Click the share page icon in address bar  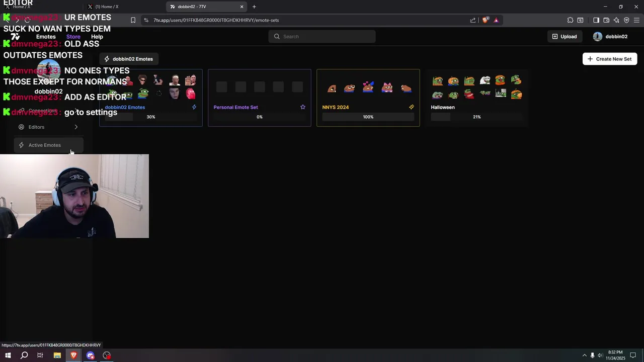tap(473, 20)
